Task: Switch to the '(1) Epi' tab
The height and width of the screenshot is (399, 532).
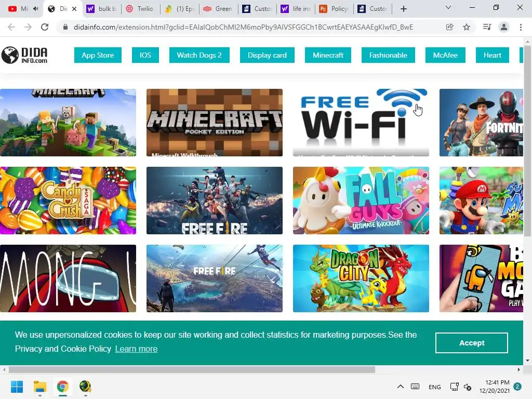Action: click(180, 9)
